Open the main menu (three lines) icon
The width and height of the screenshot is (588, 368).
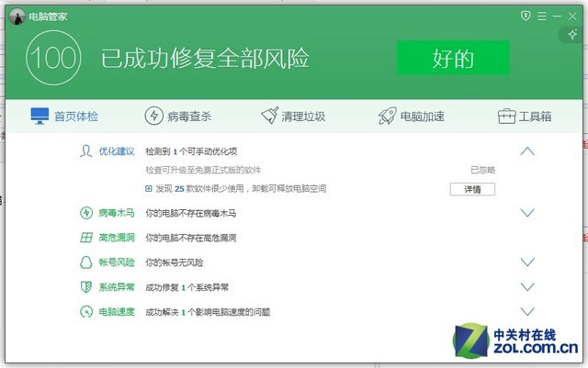click(541, 16)
